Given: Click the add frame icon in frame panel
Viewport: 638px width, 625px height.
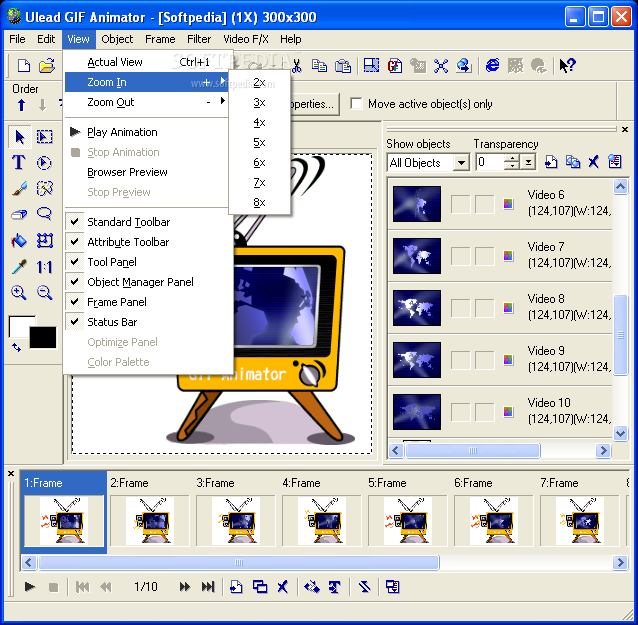Looking at the screenshot, I should pyautogui.click(x=236, y=587).
